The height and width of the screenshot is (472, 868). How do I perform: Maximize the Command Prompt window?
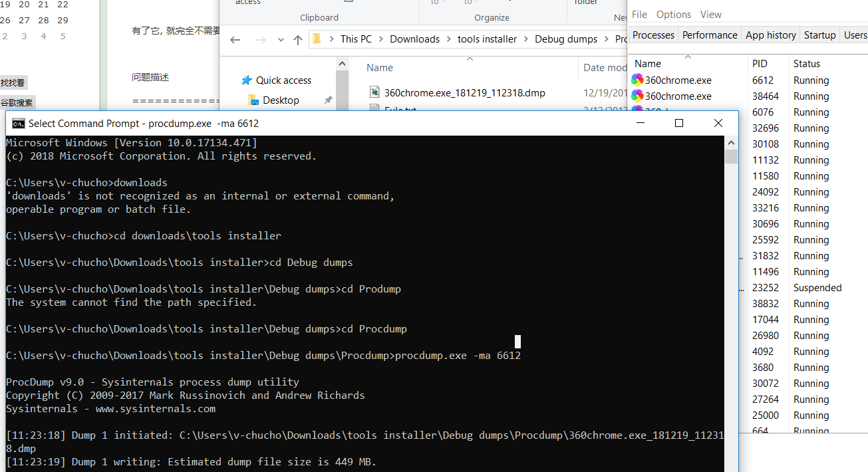pos(678,123)
